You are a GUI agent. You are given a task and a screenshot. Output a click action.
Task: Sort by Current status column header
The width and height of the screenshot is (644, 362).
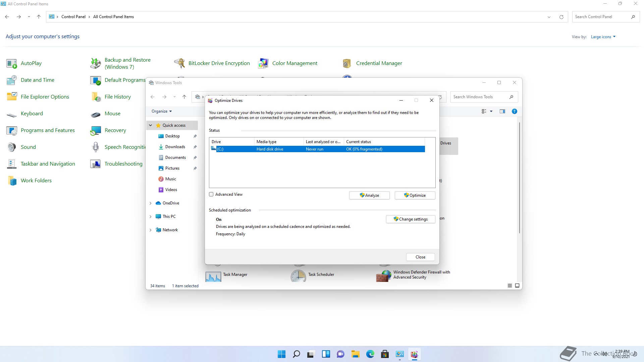click(384, 142)
